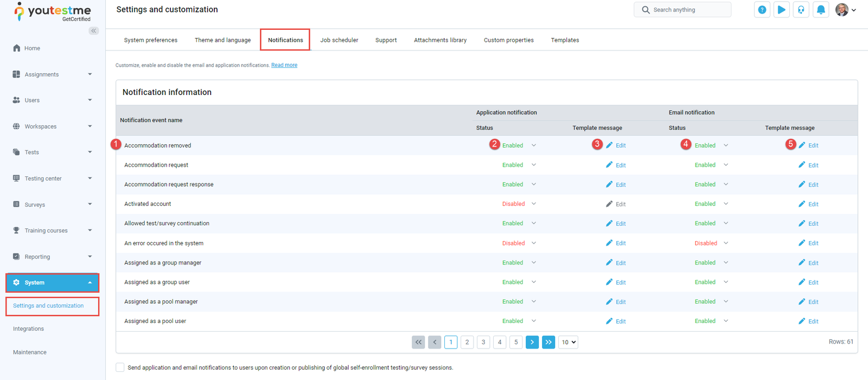Check the send notifications on self-enrollment checkbox

point(120,368)
